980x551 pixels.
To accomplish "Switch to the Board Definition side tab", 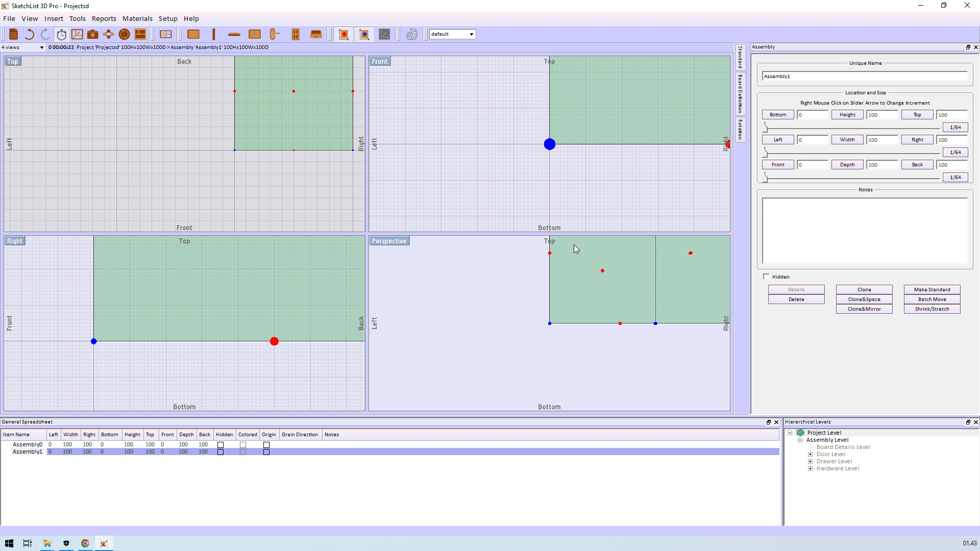I will point(740,93).
